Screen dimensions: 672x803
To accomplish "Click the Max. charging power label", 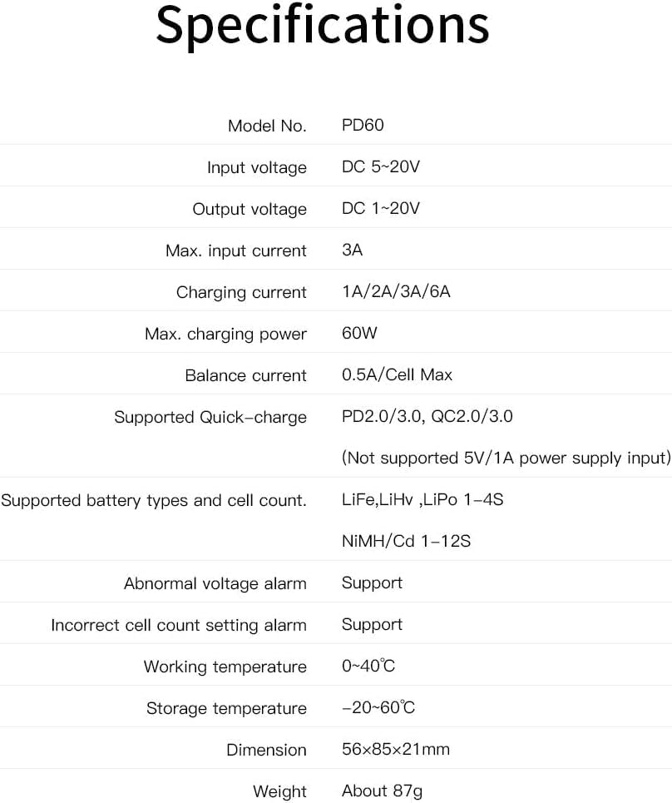I will (225, 334).
